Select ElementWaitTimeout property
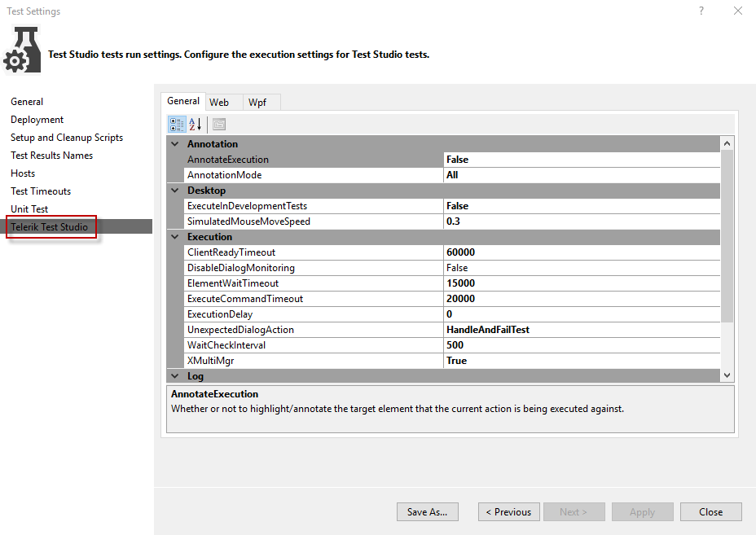Image resolution: width=756 pixels, height=535 pixels. (x=314, y=283)
